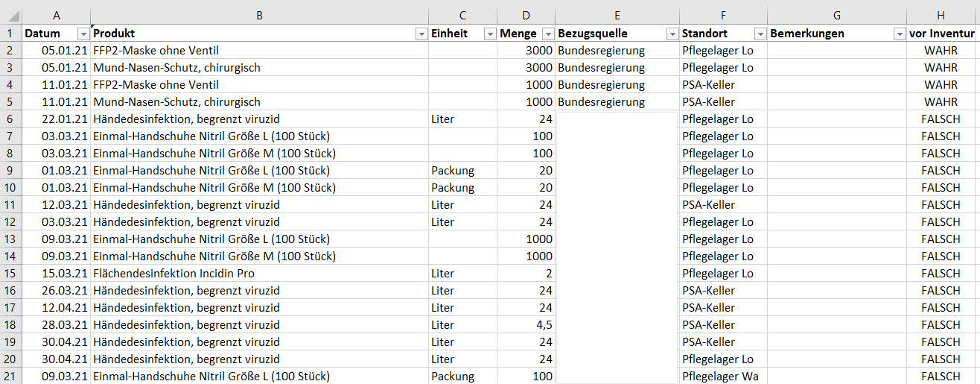The height and width of the screenshot is (384, 980).
Task: Select 'Flächendesinfektion Incidin Pro' product cell
Action: (x=260, y=274)
